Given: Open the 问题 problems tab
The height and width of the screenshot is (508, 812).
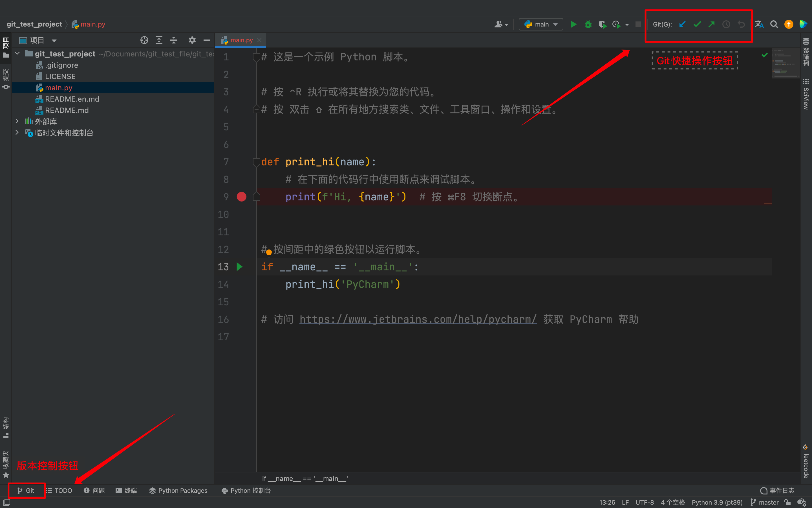Looking at the screenshot, I should point(94,491).
